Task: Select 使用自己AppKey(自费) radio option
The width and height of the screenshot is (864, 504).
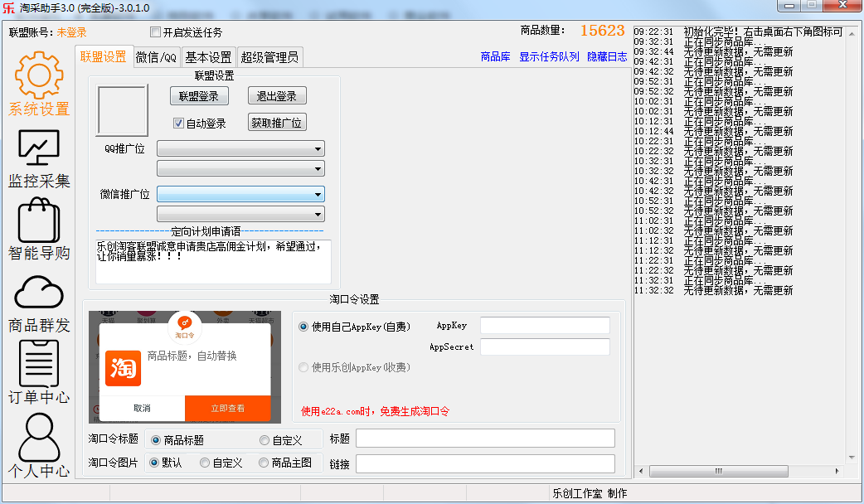Action: click(303, 327)
